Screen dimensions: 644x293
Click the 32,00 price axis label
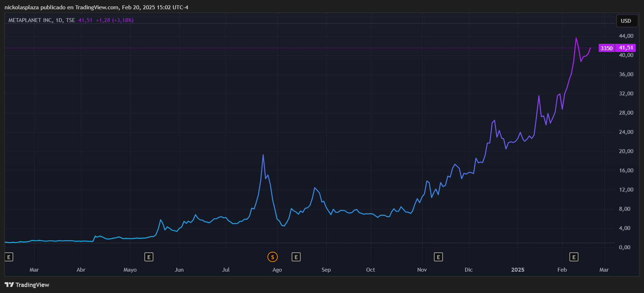click(x=626, y=94)
